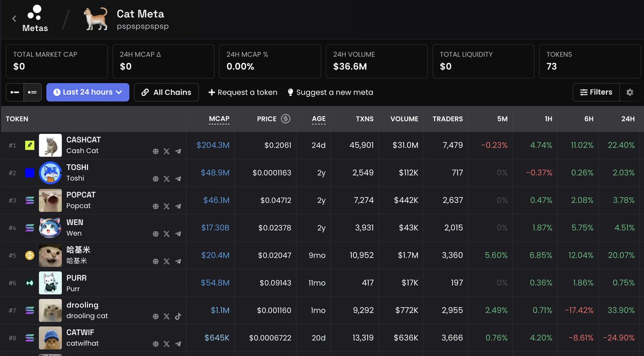This screenshot has height=356, width=644.
Task: Open the TOSHI token thumbnail
Action: click(50, 173)
